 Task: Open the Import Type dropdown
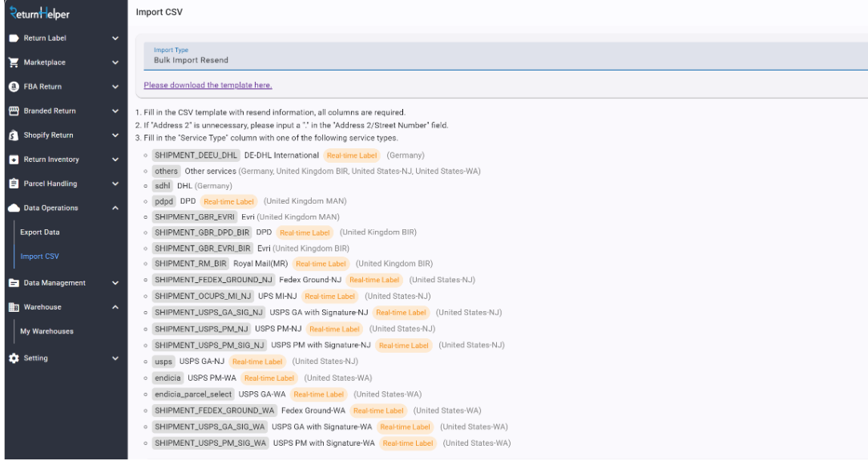501,55
